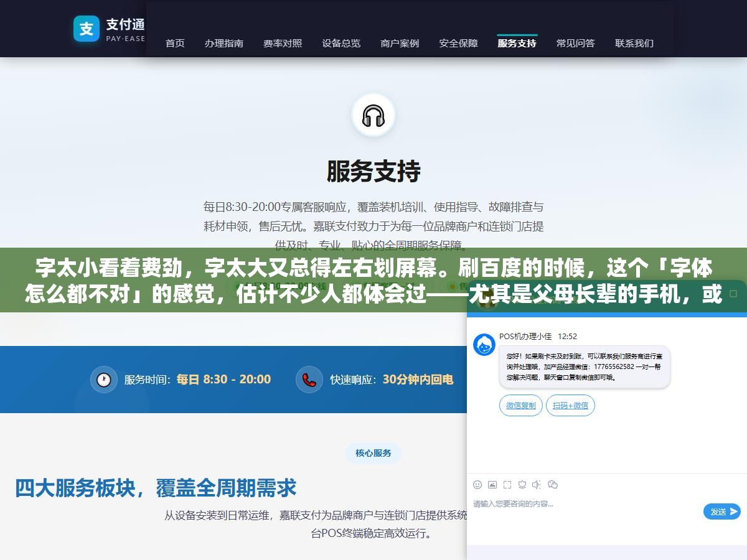Screen dimensions: 747x560
Task: Toggle the chat sound speaker icon
Action: (537, 485)
